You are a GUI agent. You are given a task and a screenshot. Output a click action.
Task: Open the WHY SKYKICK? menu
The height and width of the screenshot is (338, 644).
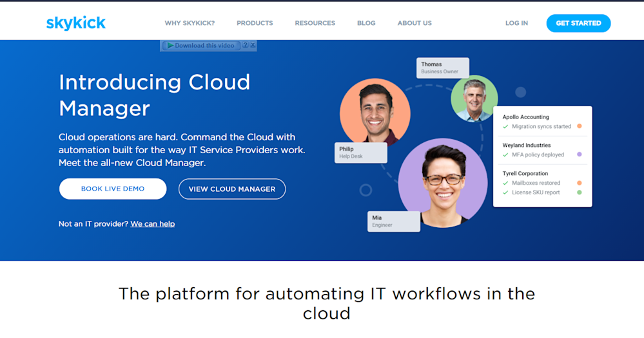tap(190, 23)
